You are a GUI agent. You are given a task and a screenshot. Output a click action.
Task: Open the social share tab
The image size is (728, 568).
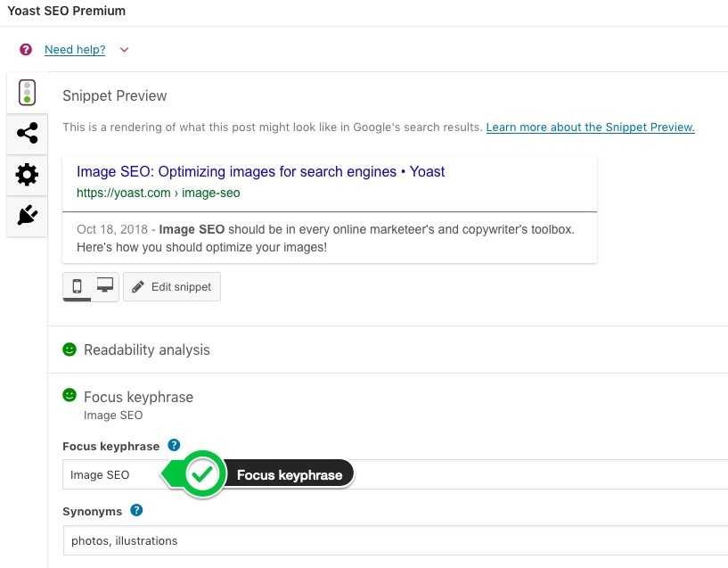pos(27,133)
